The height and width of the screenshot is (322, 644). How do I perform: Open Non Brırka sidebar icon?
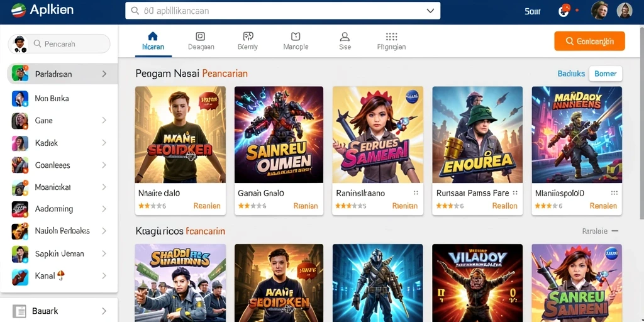[19, 99]
